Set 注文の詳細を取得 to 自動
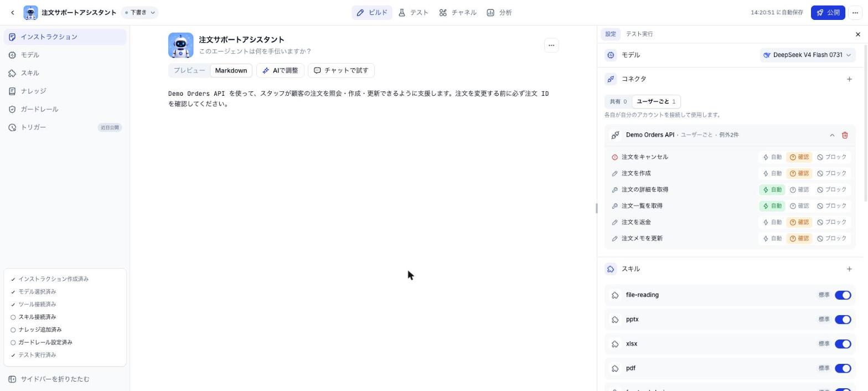 tap(772, 190)
